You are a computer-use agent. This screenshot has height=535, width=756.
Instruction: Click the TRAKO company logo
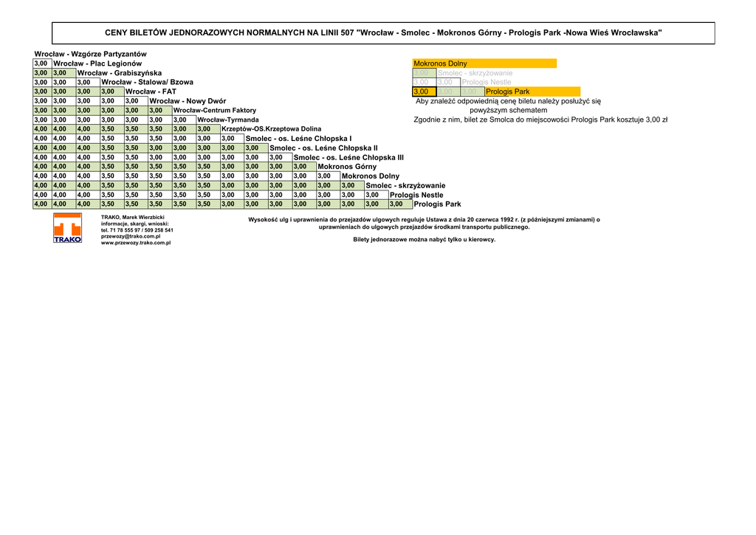click(67, 228)
